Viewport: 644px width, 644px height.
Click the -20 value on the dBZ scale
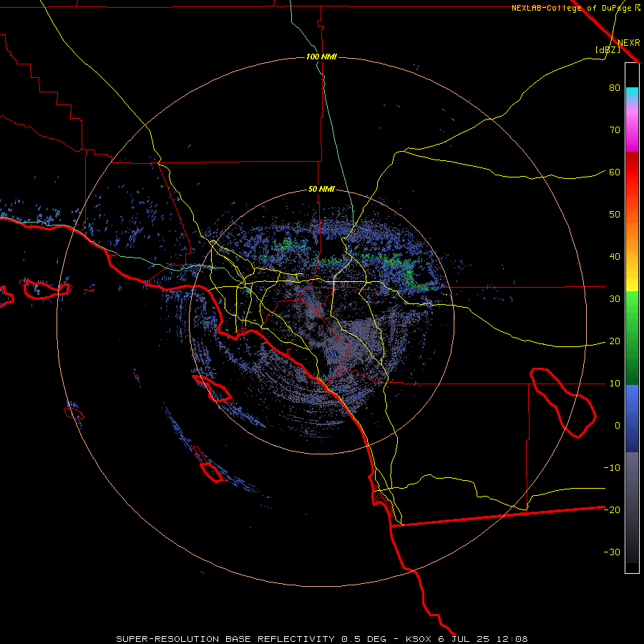pyautogui.click(x=612, y=510)
